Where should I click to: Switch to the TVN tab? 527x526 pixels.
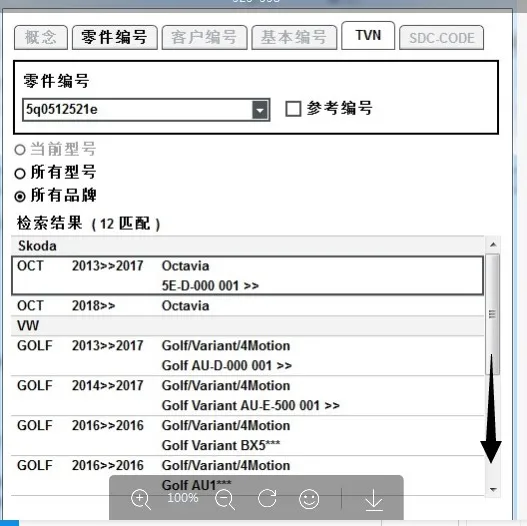(x=368, y=35)
